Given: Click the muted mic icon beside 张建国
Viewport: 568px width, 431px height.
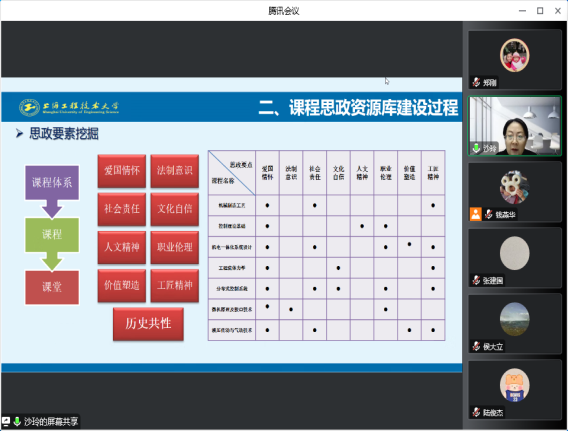Looking at the screenshot, I should coord(476,280).
